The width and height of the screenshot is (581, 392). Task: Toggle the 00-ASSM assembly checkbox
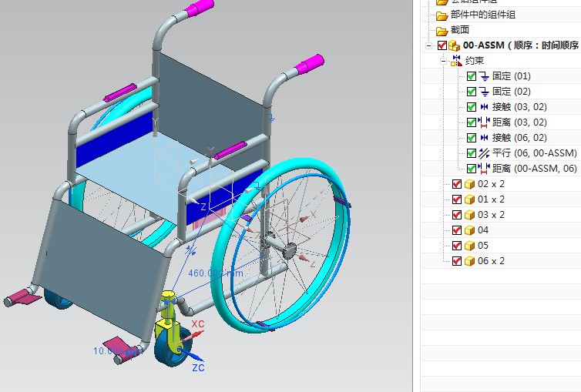click(442, 45)
